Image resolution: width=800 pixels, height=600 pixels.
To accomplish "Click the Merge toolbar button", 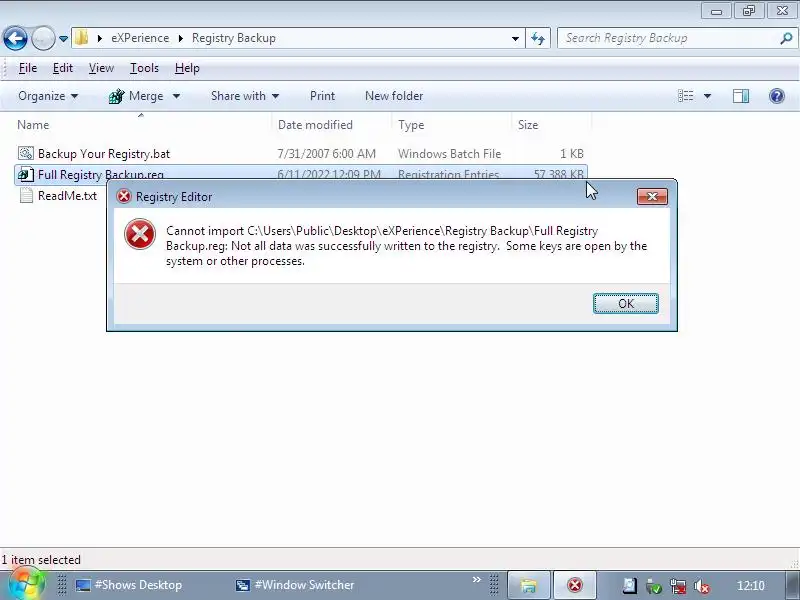I will (138, 96).
